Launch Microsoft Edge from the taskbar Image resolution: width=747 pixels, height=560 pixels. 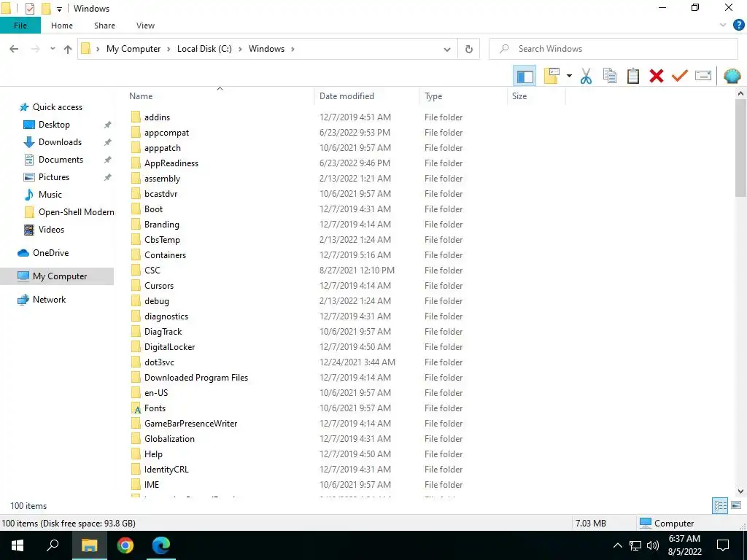pyautogui.click(x=161, y=545)
